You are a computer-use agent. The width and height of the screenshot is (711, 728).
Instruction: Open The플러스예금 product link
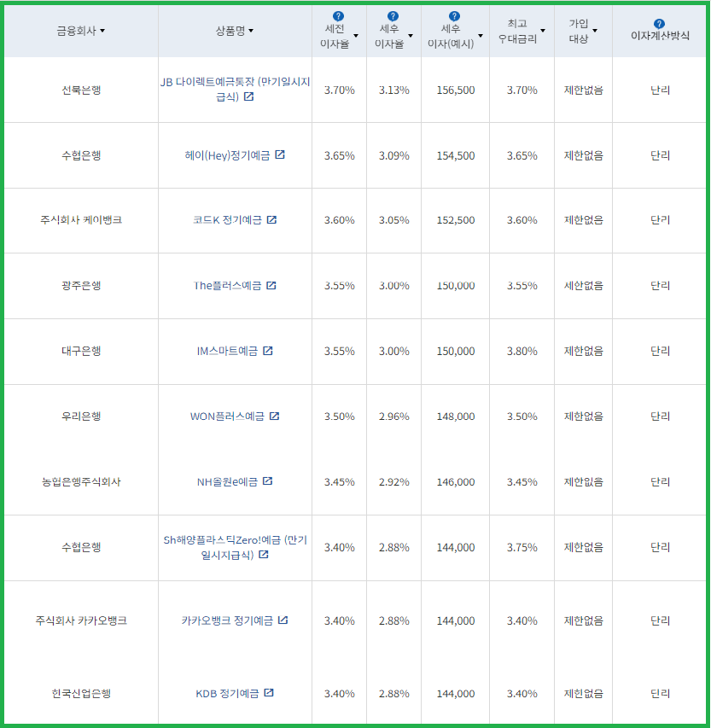coord(227,286)
